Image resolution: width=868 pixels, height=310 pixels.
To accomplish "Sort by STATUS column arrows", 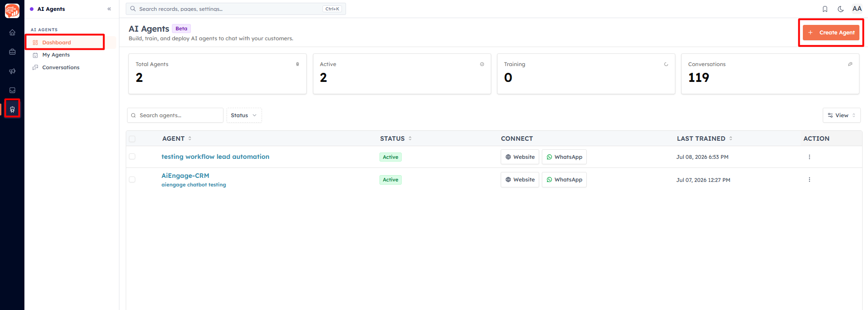I will click(410, 138).
